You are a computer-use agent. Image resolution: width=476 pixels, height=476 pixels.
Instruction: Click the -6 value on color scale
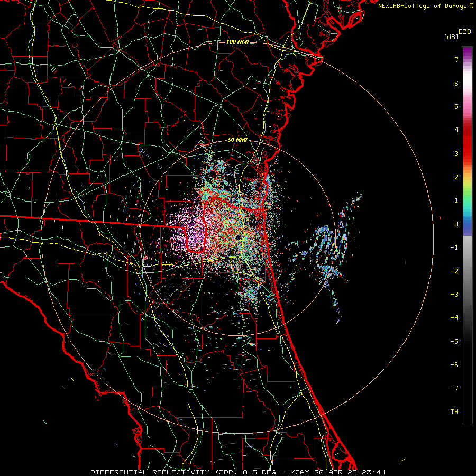coord(454,365)
